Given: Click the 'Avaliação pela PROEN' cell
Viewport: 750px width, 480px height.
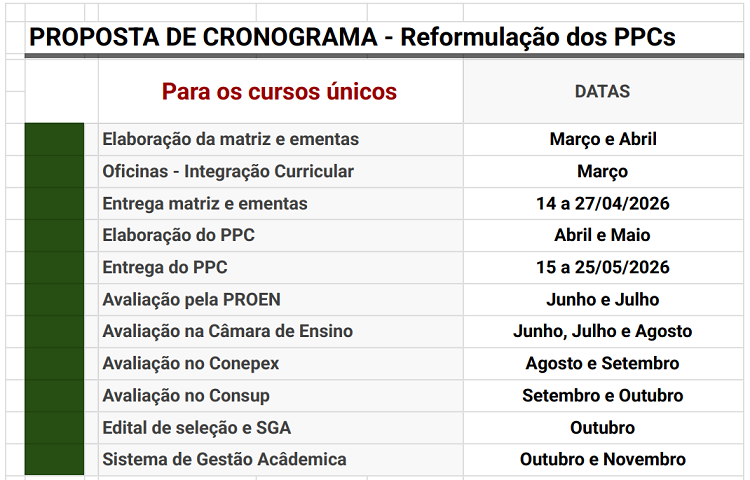Looking at the screenshot, I should point(191,300).
